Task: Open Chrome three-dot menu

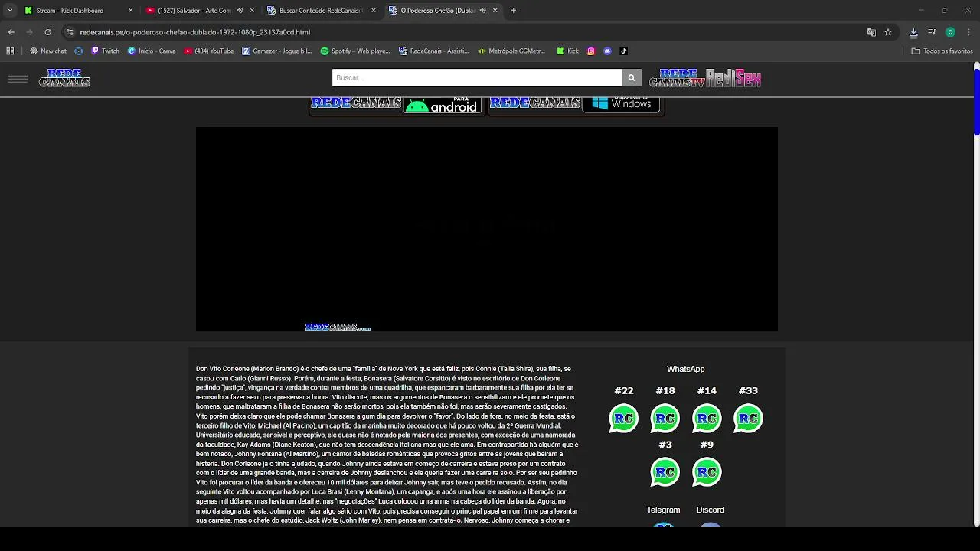Action: pyautogui.click(x=969, y=32)
